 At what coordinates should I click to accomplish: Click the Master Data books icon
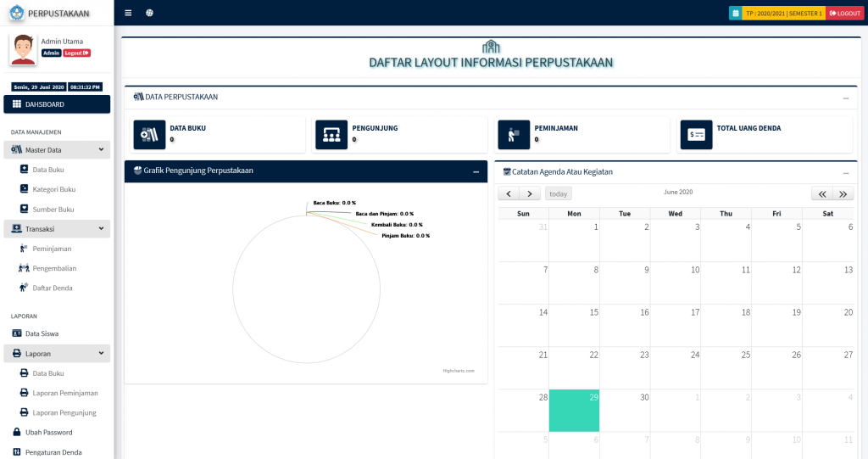(x=17, y=149)
